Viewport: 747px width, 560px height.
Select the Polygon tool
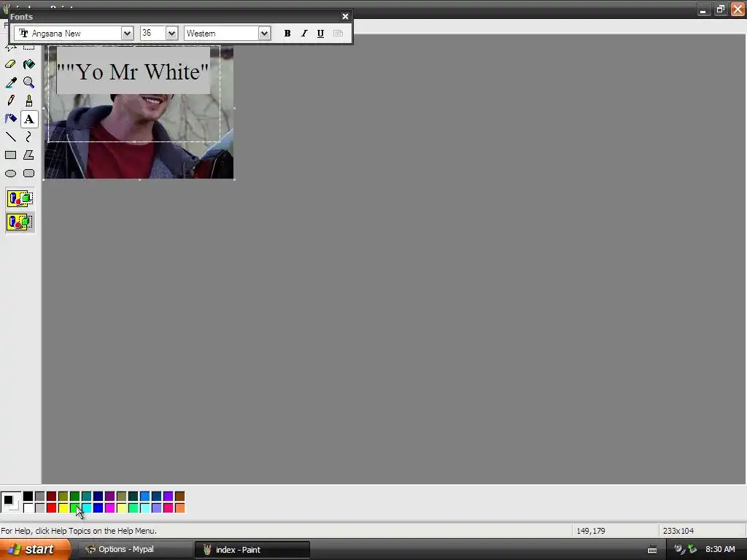28,155
